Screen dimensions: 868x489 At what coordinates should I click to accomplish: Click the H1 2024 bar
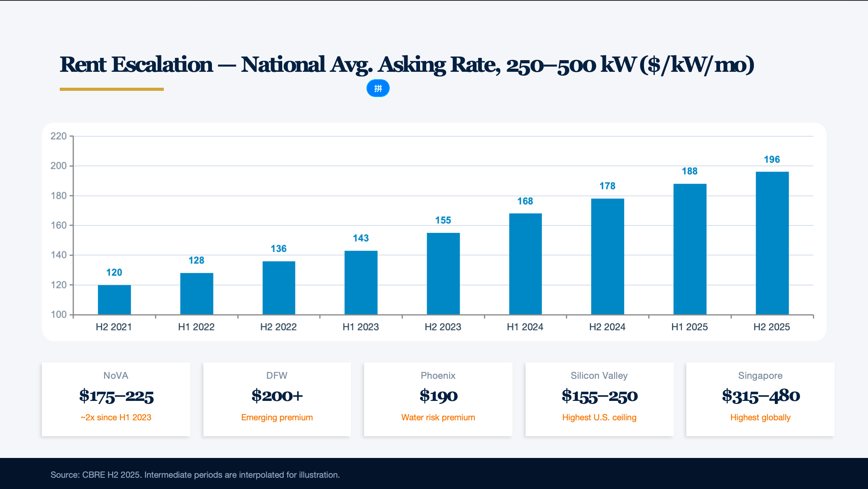[x=525, y=264]
